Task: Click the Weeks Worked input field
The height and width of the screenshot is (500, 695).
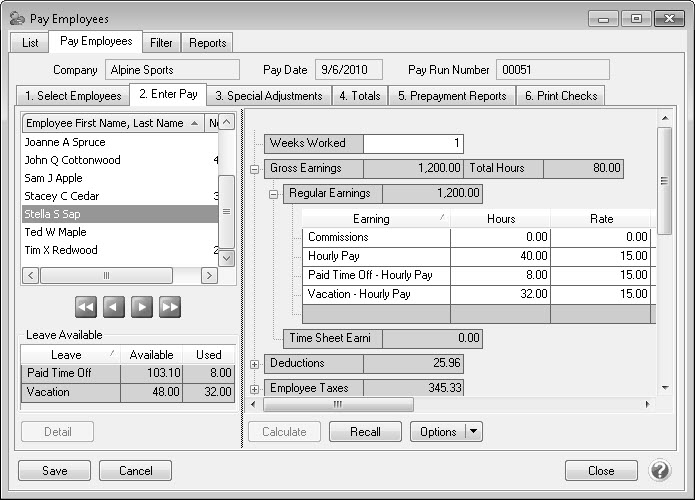Action: [413, 144]
